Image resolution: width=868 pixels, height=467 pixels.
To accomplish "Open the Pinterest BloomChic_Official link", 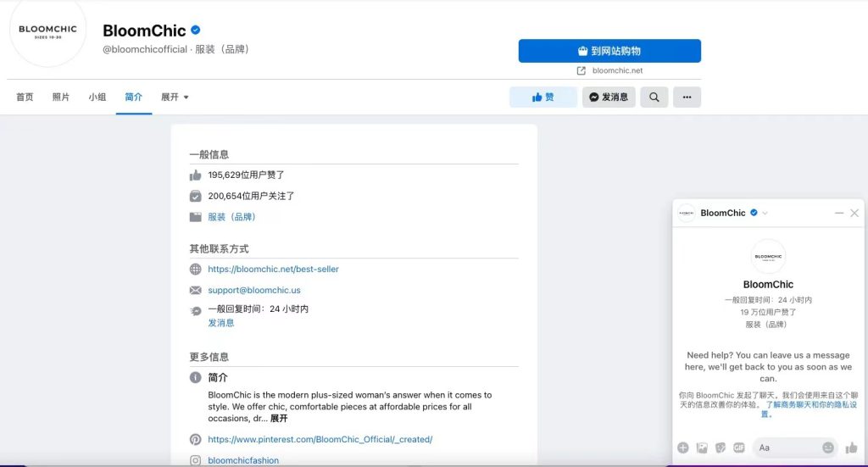I will point(320,439).
